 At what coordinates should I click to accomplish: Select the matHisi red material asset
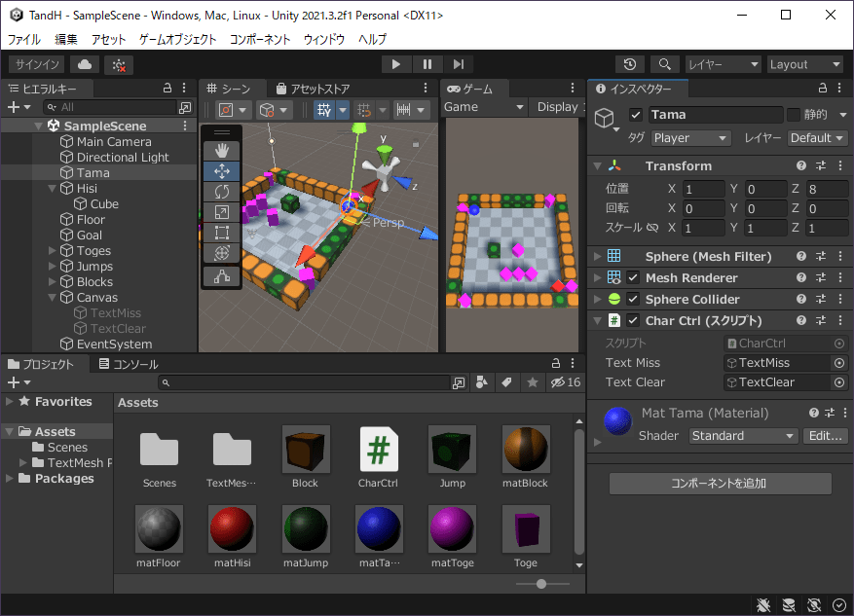pos(232,536)
